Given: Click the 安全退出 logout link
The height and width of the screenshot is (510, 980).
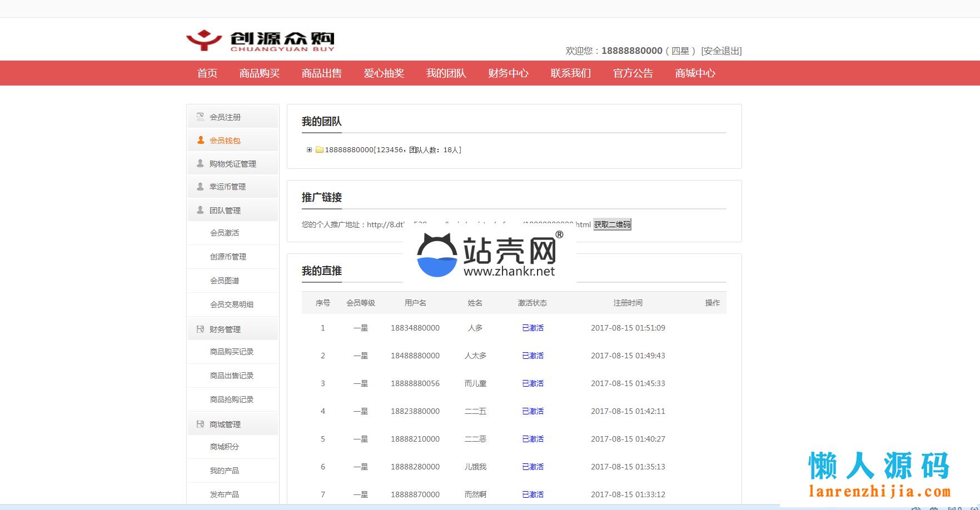Looking at the screenshot, I should (x=721, y=51).
